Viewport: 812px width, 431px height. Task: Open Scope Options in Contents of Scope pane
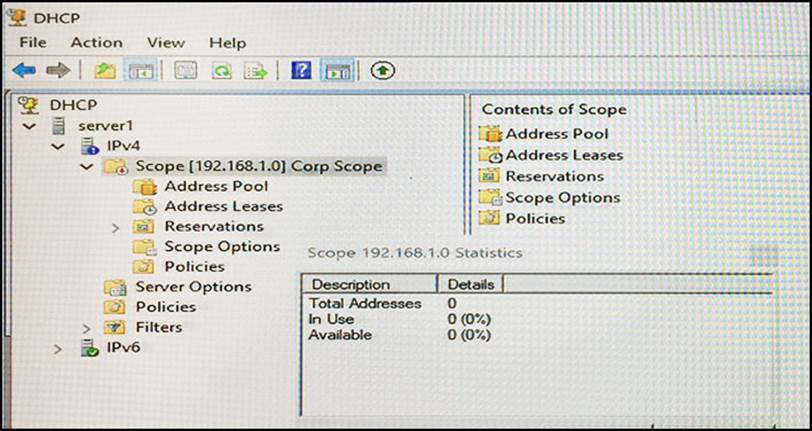tap(562, 198)
